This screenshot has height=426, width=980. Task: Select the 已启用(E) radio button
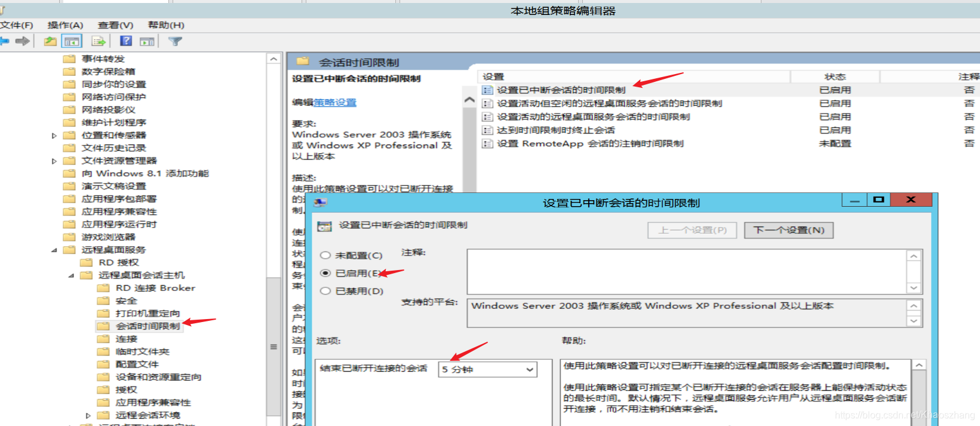325,273
